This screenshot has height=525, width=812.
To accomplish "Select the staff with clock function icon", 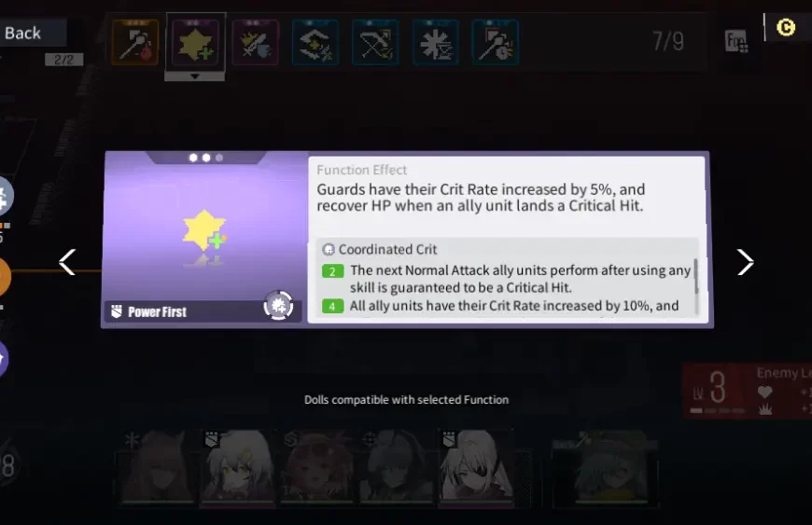I will click(x=496, y=42).
